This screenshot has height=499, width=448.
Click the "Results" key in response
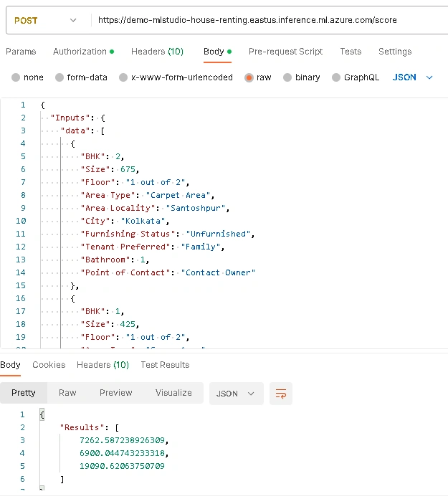click(x=82, y=427)
